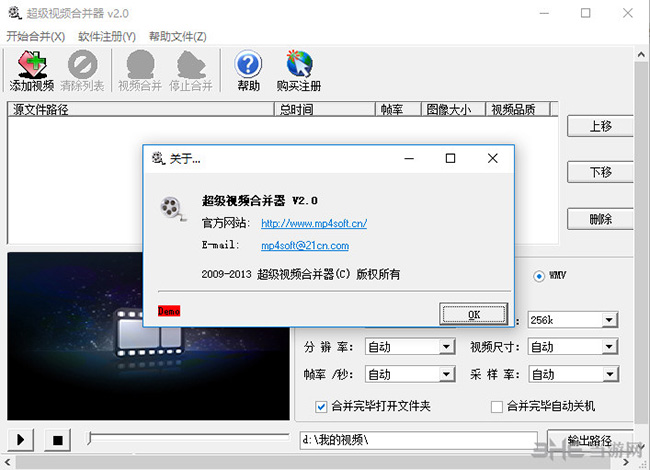Click the 删除 (delete) button
The width and height of the screenshot is (650, 470).
600,218
